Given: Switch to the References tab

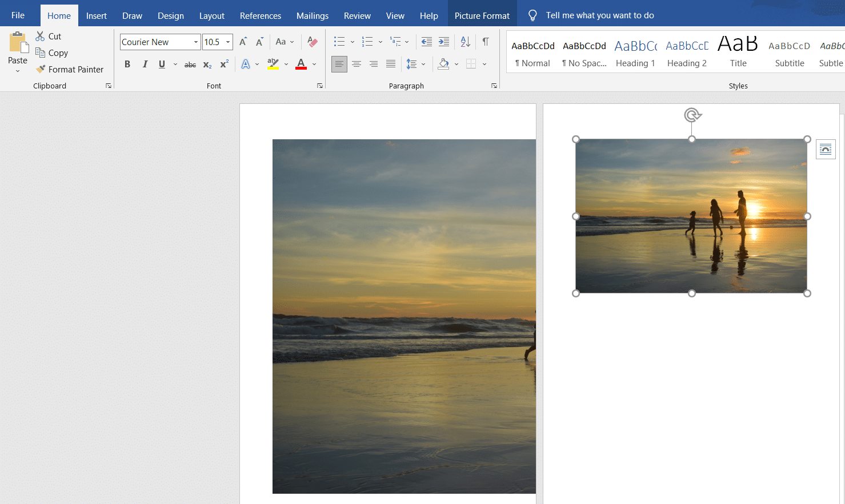Looking at the screenshot, I should tap(261, 16).
